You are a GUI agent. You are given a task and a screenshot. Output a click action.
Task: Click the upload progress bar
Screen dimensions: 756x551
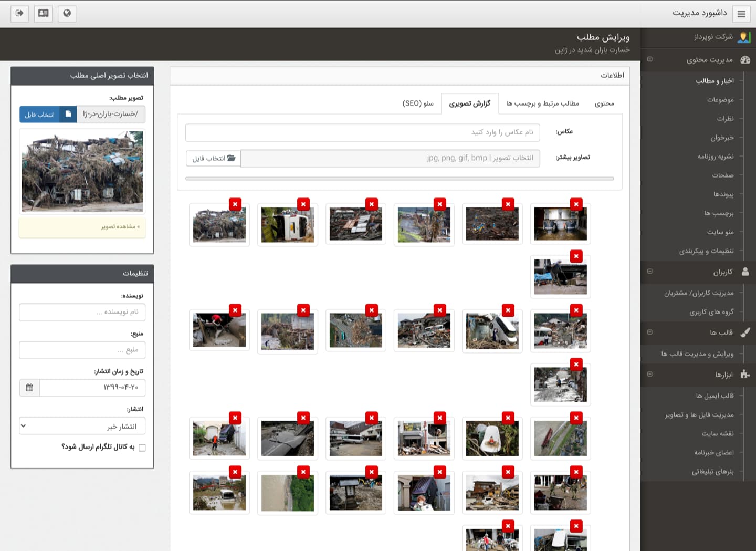pyautogui.click(x=400, y=179)
